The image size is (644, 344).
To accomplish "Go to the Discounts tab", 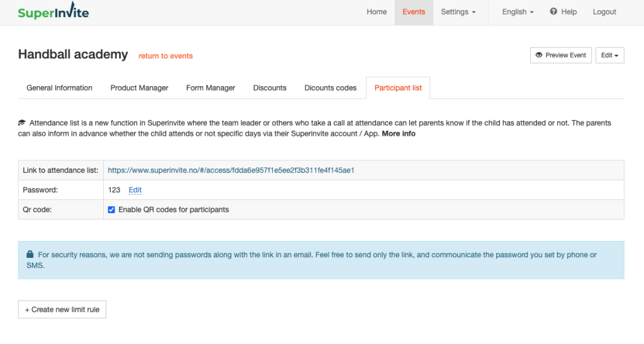I will click(270, 88).
